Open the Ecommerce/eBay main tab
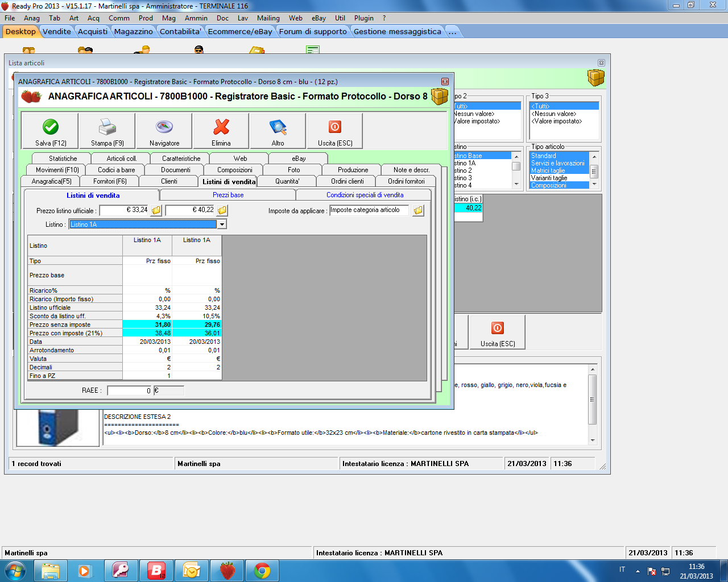 tap(240, 31)
